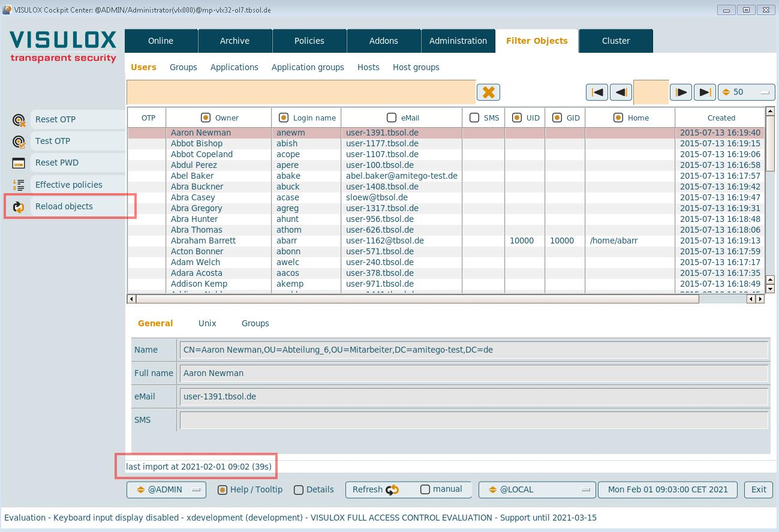Click the Reset PWD icon
Viewport: 779px width, 532px height.
[19, 163]
